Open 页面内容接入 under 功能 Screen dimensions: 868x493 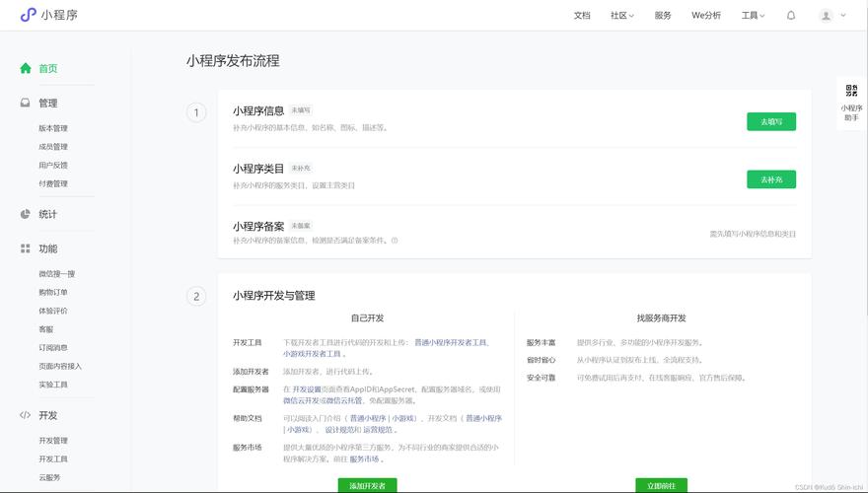coord(60,366)
